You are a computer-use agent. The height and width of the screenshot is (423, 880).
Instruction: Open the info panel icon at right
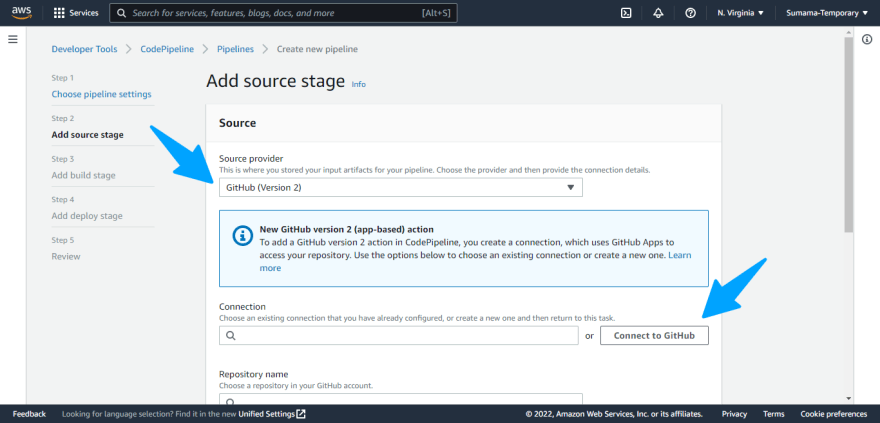[867, 39]
